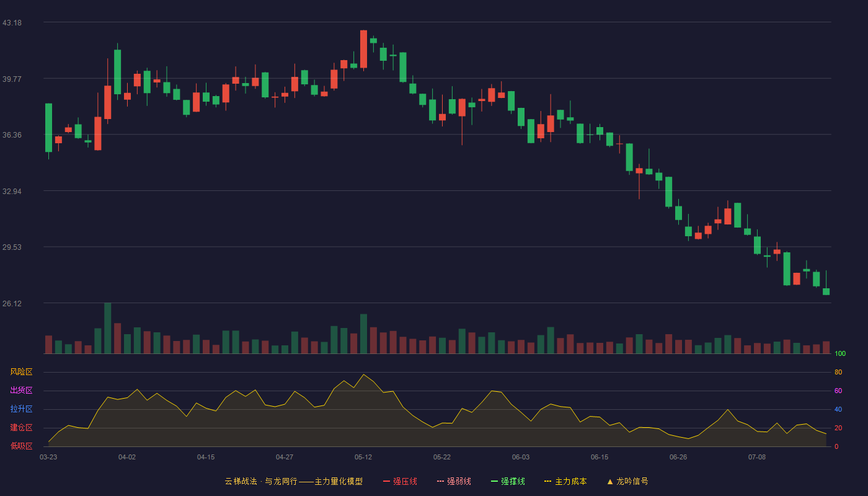
Task: Select the 建仓区 zone label
Action: [21, 428]
